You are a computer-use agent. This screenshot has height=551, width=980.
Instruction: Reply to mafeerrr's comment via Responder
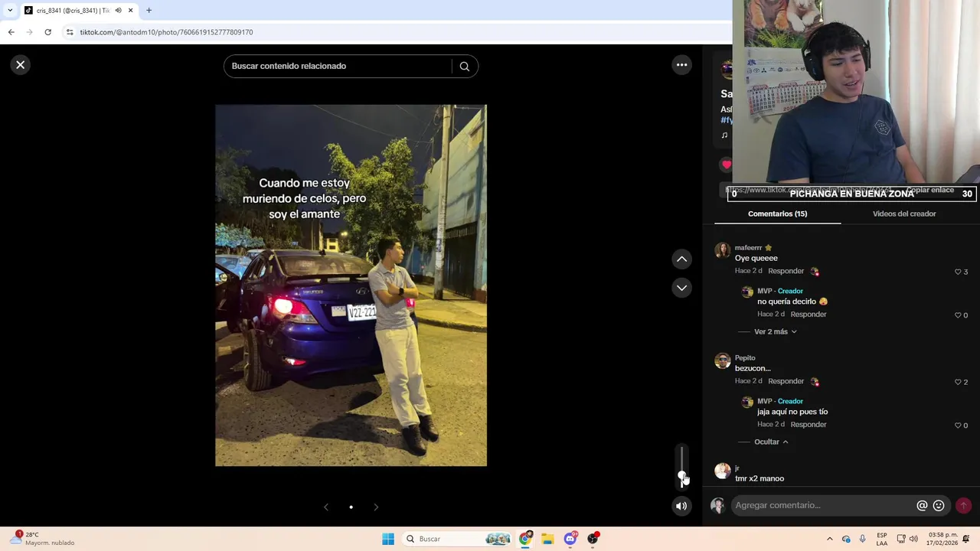[786, 271]
